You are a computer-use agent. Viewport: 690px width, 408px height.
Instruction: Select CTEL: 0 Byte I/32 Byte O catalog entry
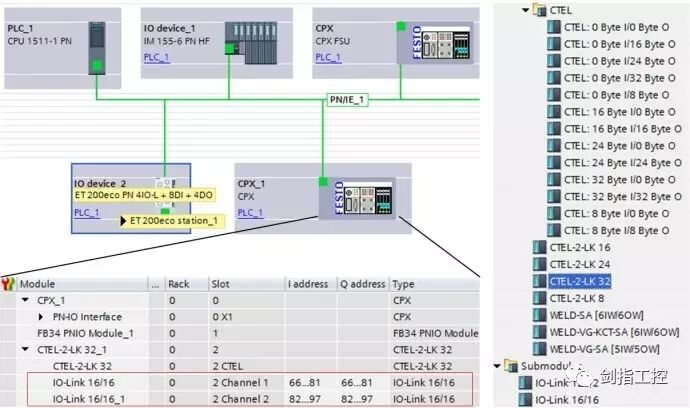coord(620,78)
